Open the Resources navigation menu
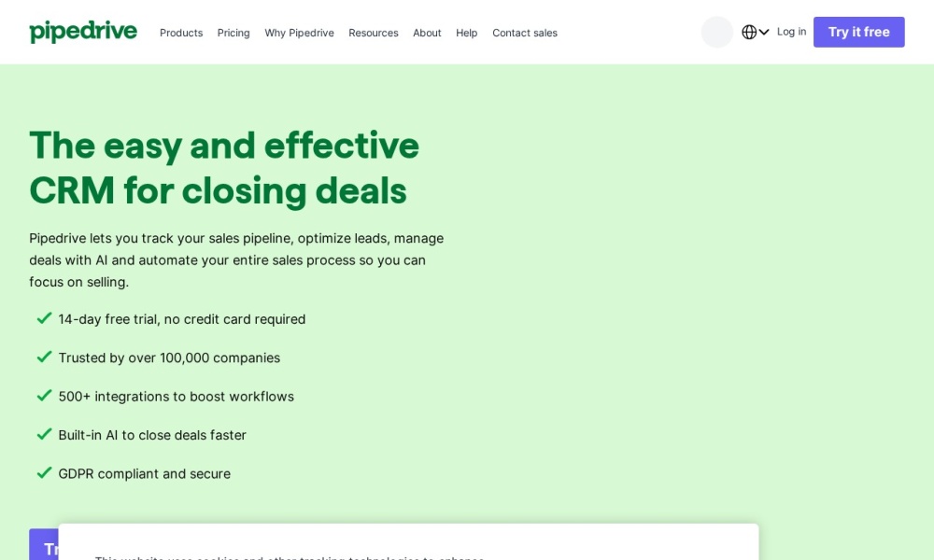 pyautogui.click(x=374, y=33)
